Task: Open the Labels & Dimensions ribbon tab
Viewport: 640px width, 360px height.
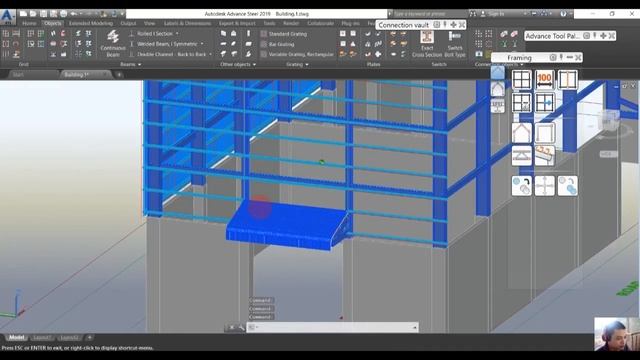Action: 187,23
